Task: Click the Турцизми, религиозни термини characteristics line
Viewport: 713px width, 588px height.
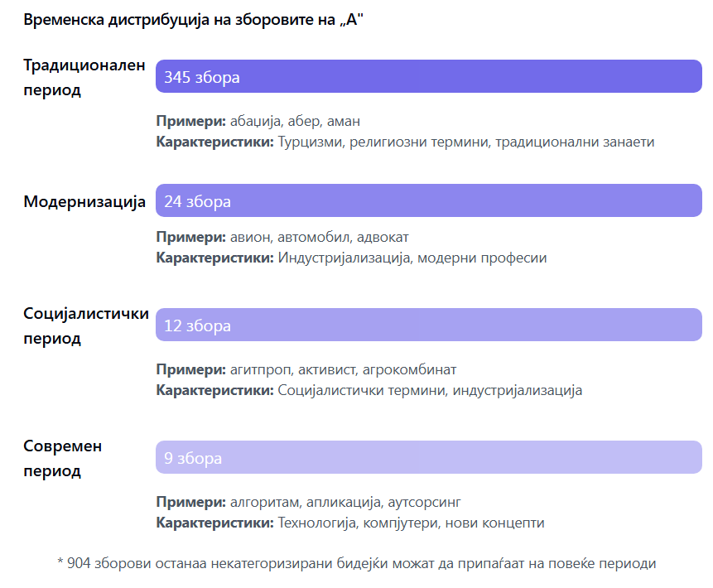Action: [405, 142]
